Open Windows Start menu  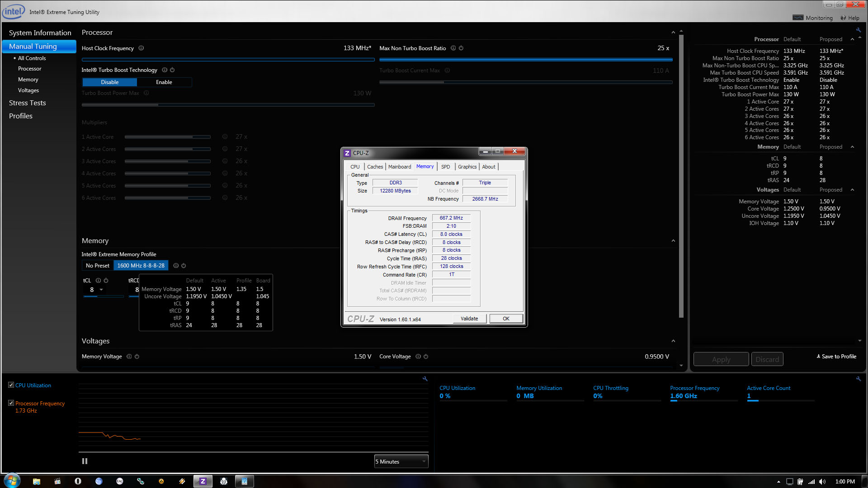pos(12,480)
